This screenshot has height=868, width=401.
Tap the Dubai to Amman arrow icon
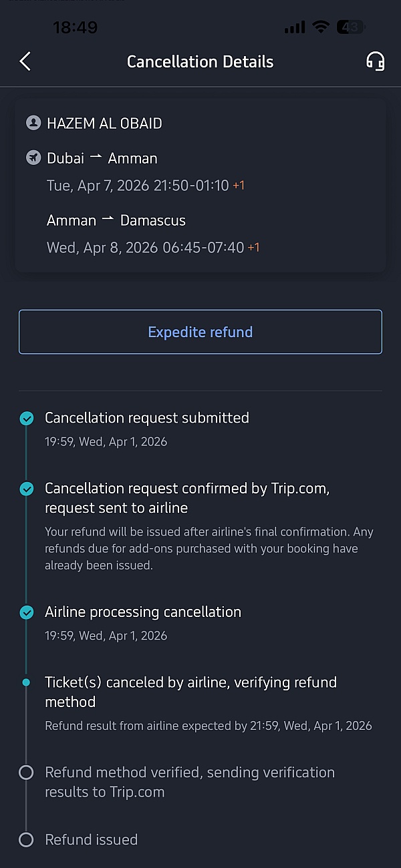pyautogui.click(x=96, y=158)
